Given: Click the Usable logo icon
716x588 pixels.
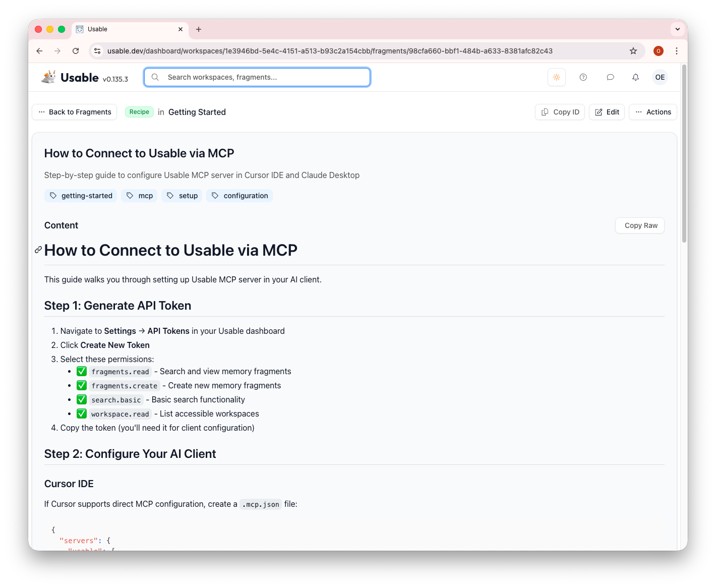Looking at the screenshot, I should 49,77.
